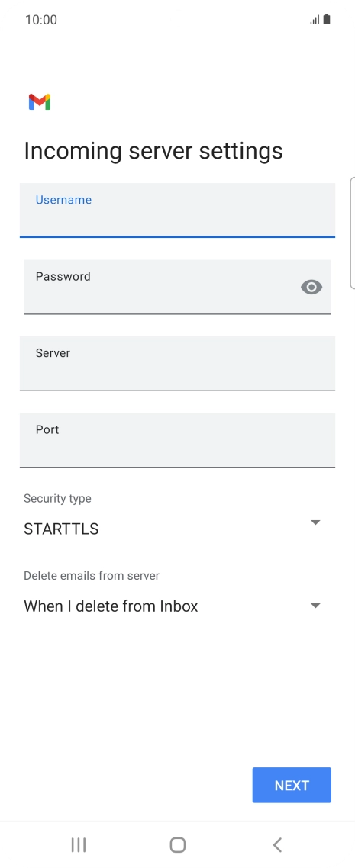Open the Delete emails from server arrow

(315, 605)
